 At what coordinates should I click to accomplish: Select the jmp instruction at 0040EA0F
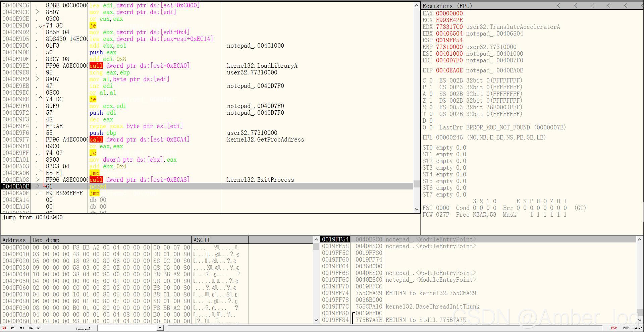point(207,193)
